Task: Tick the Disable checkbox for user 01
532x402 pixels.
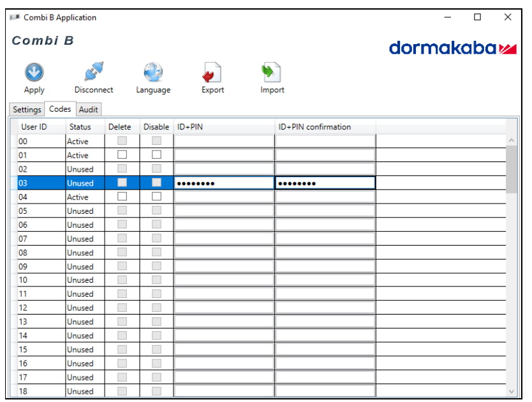Action: (x=156, y=155)
